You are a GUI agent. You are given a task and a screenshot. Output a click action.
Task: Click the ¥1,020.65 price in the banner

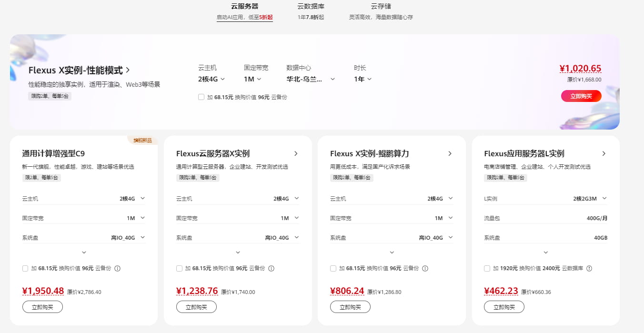(x=580, y=69)
